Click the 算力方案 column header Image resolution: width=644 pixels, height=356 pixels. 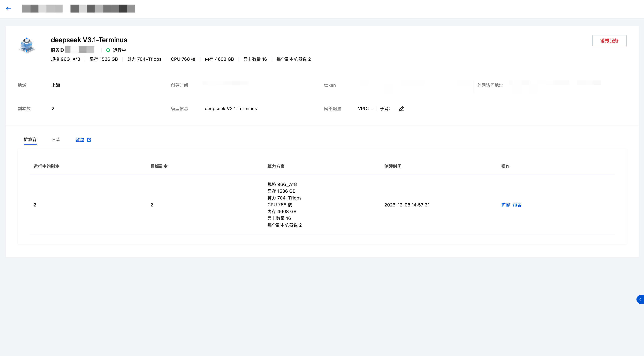[276, 166]
